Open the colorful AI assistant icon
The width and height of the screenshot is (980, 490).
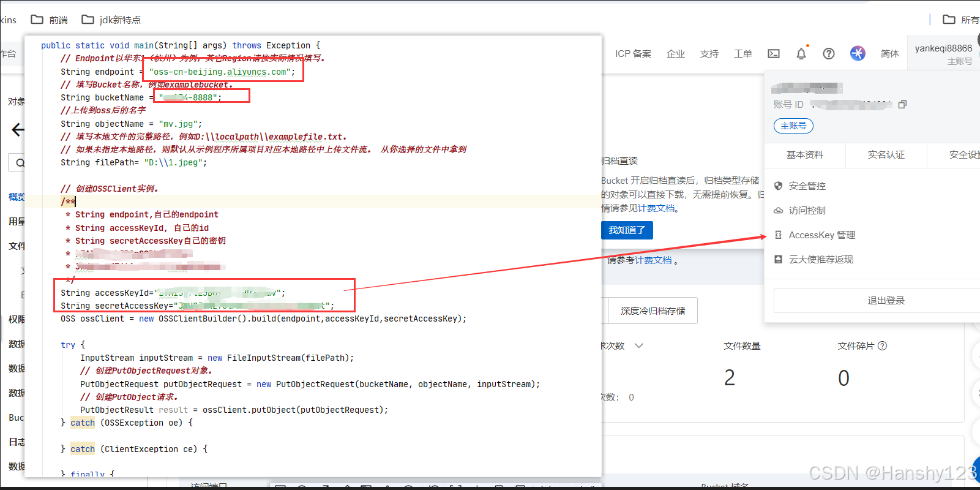coord(858,53)
